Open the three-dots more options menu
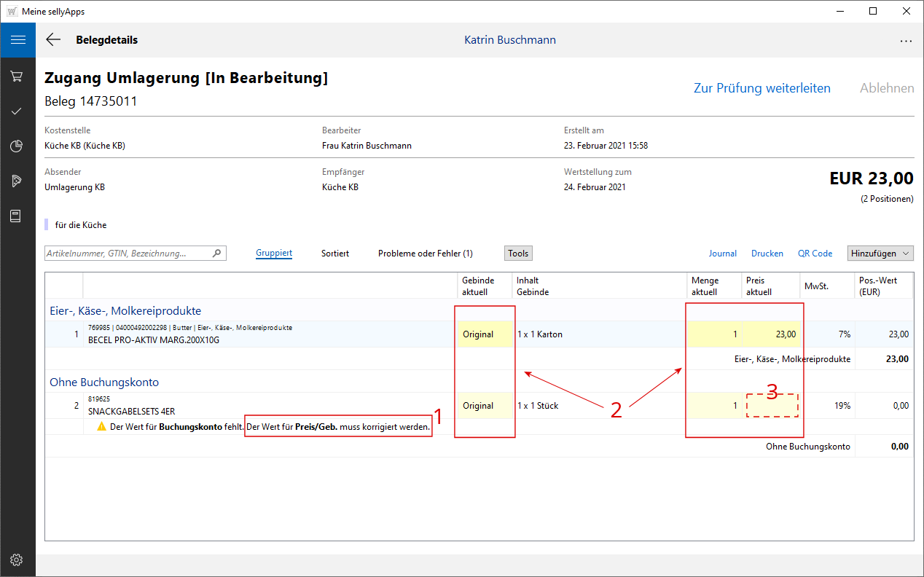 906,41
